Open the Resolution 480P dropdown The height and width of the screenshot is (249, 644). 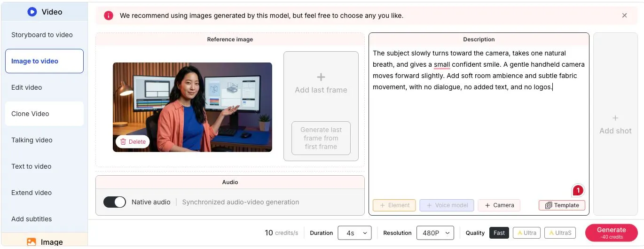pyautogui.click(x=435, y=233)
